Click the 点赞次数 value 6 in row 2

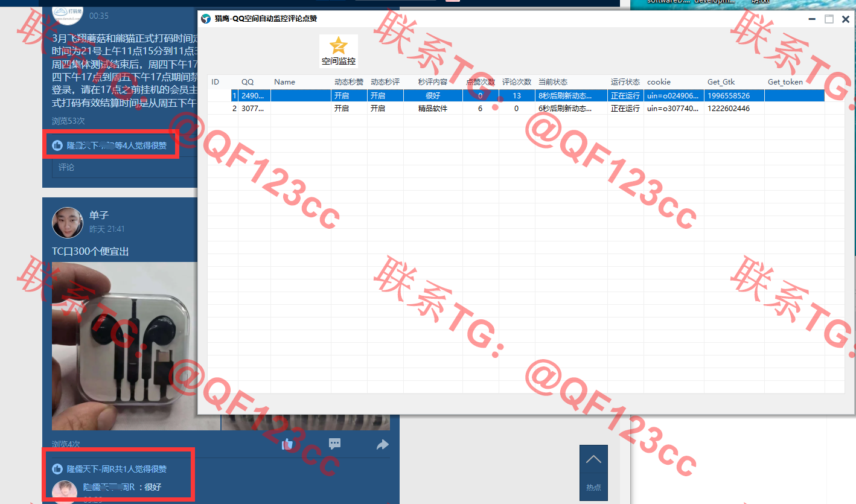coord(481,109)
